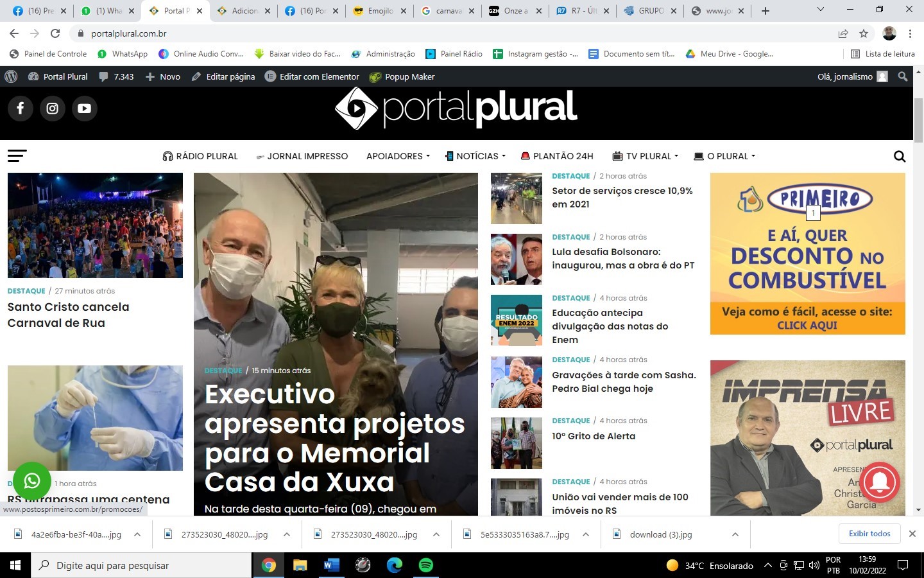Click the red notification bell icon

pyautogui.click(x=880, y=482)
